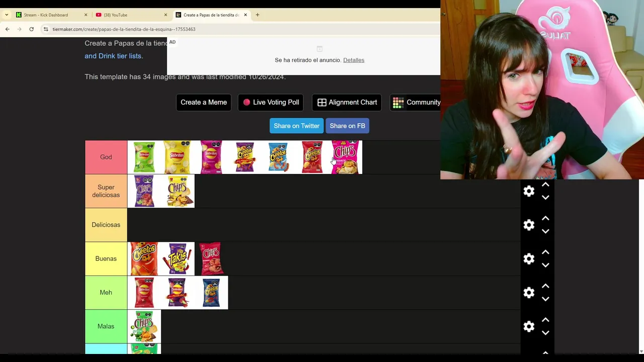Screen dimensions: 644x362
Task: Go forward in browser history
Action: pos(19,29)
